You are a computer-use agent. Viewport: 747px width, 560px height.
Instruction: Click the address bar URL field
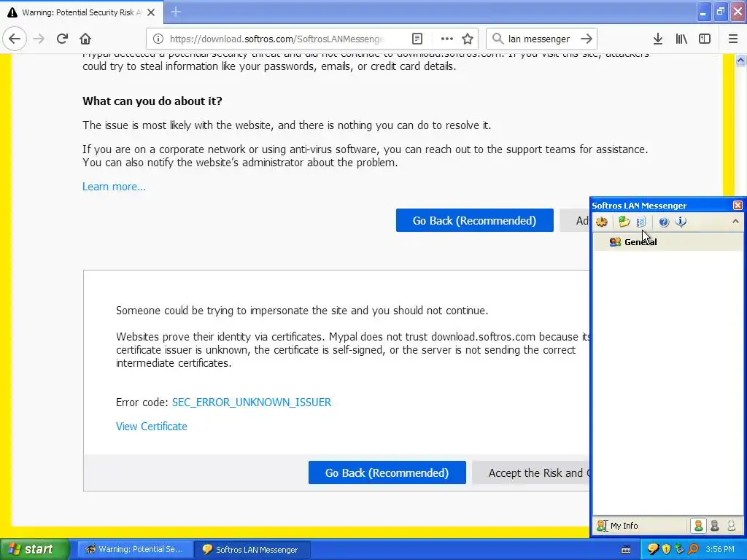click(x=276, y=39)
